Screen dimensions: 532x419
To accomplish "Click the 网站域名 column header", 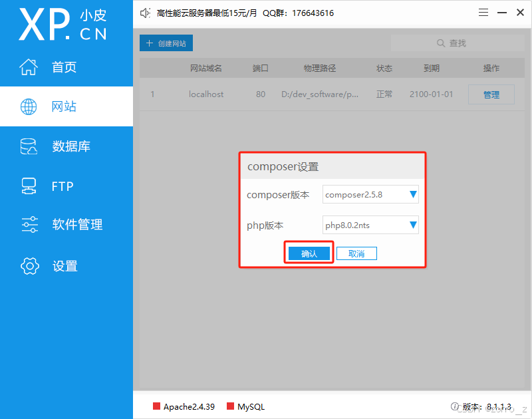I will point(206,69).
